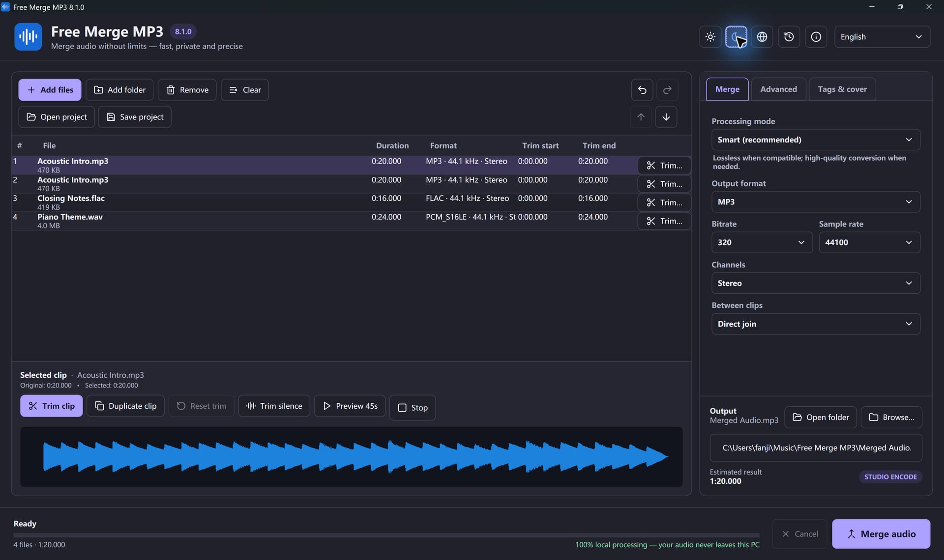Click the undo arrow button
Screen dimensions: 944x560
(642, 90)
